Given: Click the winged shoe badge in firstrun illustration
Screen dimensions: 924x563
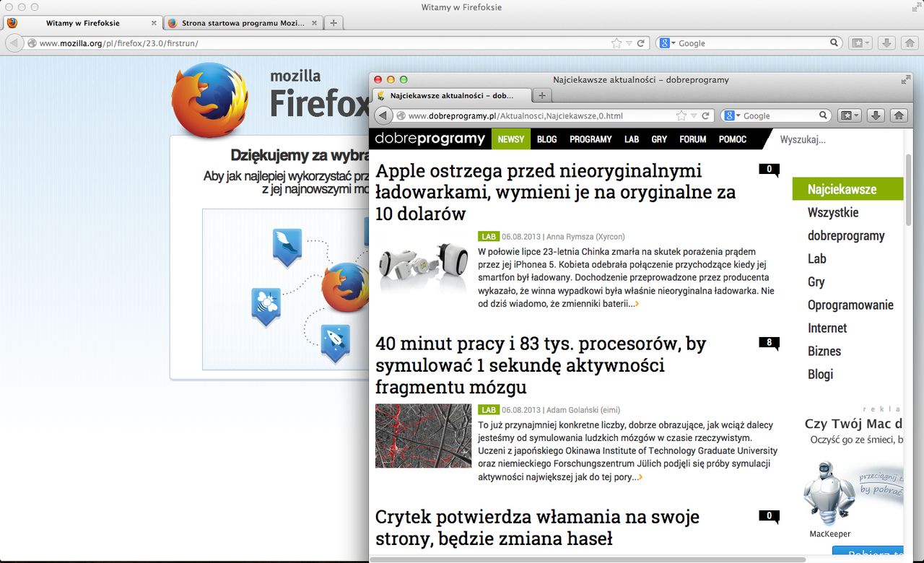Looking at the screenshot, I should click(287, 247).
